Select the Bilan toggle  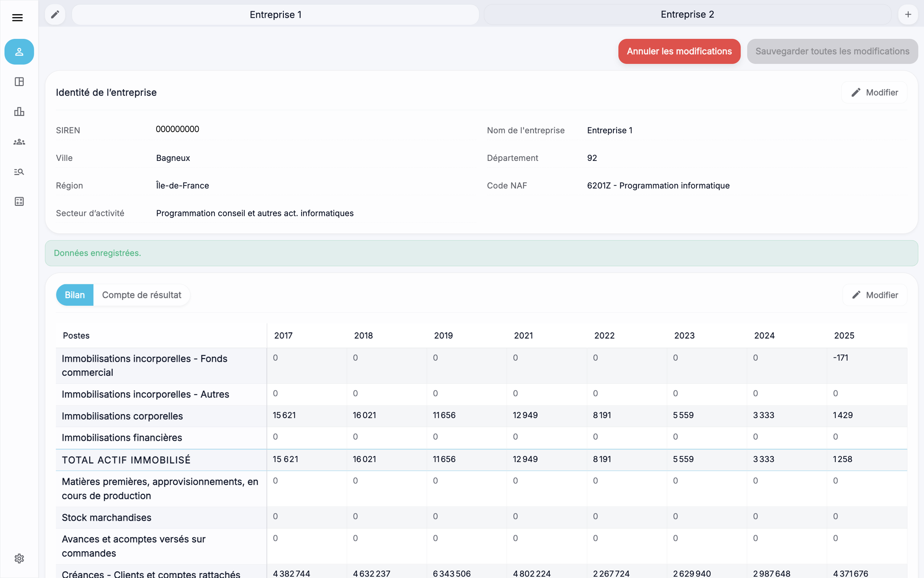[75, 295]
